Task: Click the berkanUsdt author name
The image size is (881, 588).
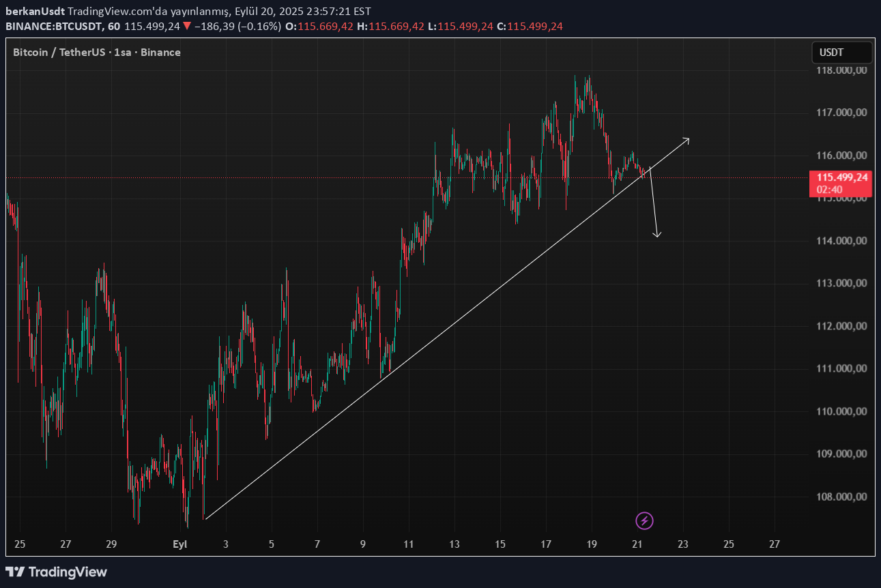Action: coord(35,11)
